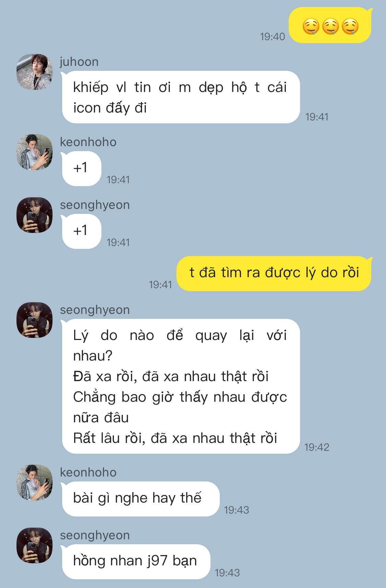Screen dimensions: 386x588
Task: Tap the message 'hồng nhan j97 bạn'
Action: point(136,562)
